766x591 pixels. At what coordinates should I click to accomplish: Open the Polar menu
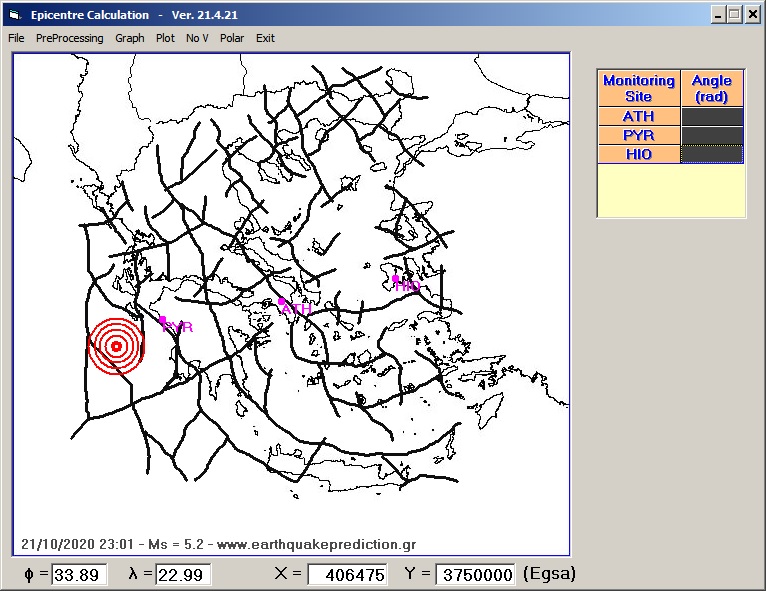(232, 38)
